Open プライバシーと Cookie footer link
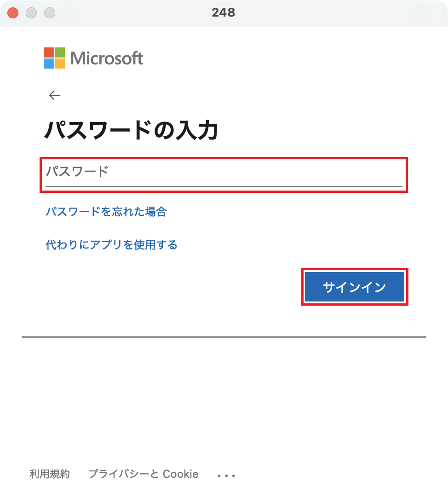 pos(144,474)
